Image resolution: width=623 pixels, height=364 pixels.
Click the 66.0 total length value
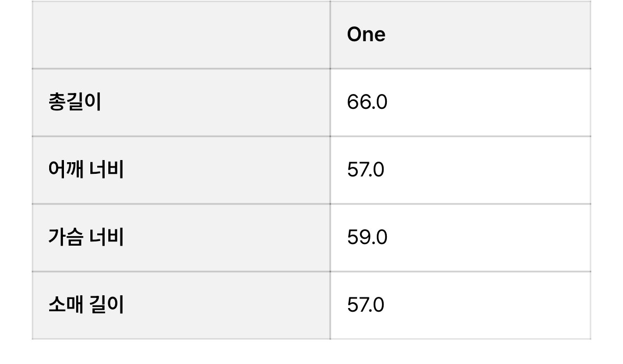367,102
